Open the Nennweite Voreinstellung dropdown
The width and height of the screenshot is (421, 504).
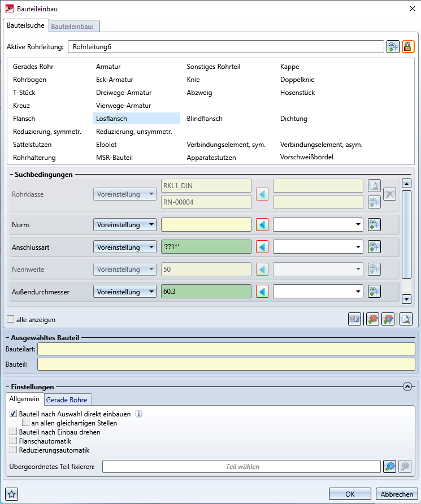coord(125,270)
